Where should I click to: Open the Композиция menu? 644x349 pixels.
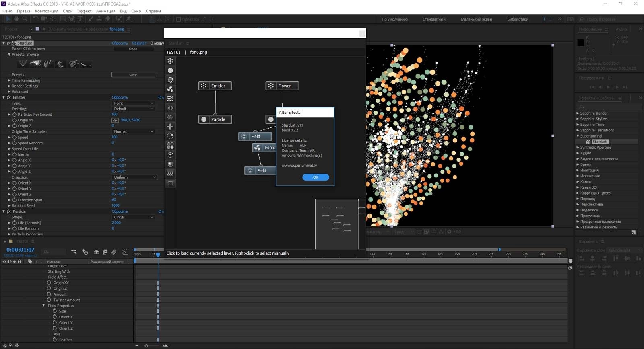47,11
